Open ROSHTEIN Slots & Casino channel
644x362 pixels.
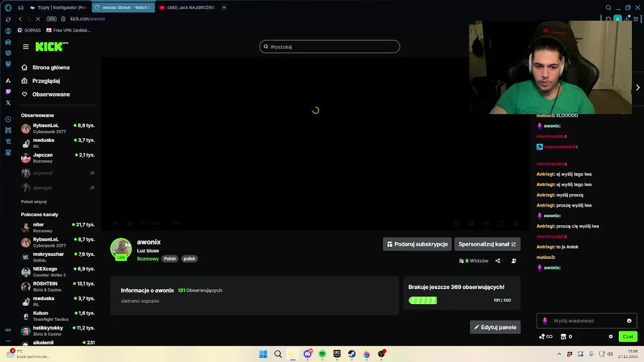pyautogui.click(x=58, y=287)
